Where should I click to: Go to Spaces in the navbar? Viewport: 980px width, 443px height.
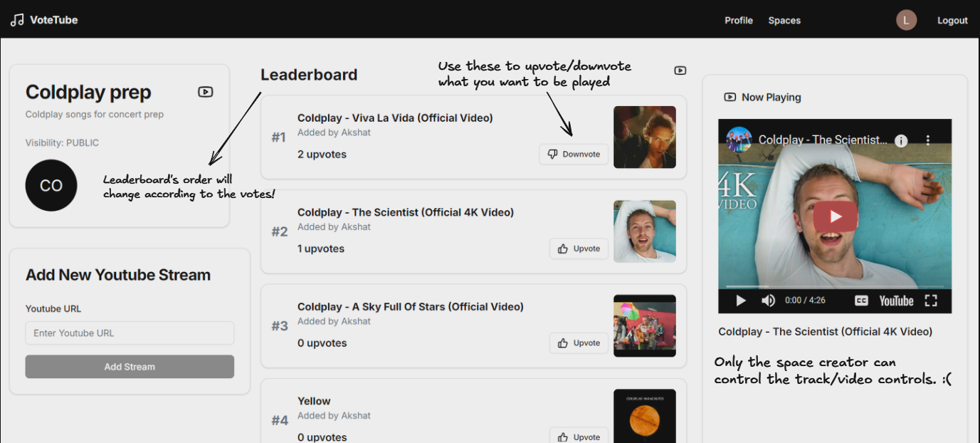point(784,20)
